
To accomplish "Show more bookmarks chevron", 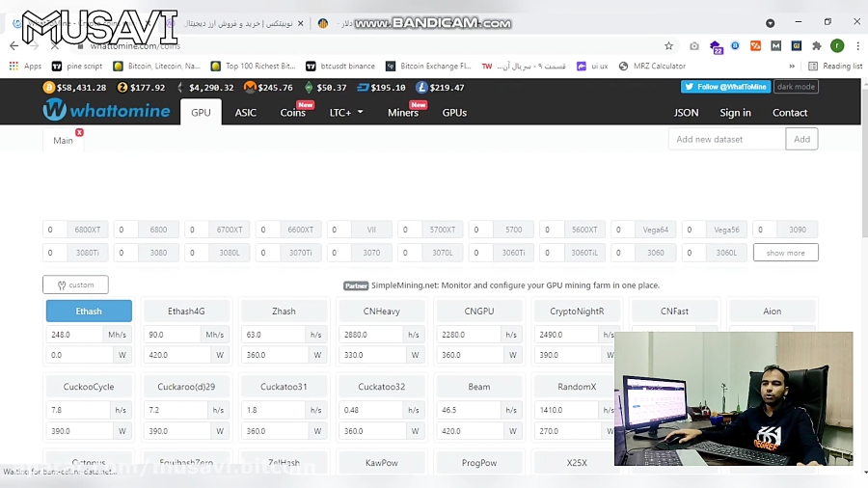I will coord(792,66).
